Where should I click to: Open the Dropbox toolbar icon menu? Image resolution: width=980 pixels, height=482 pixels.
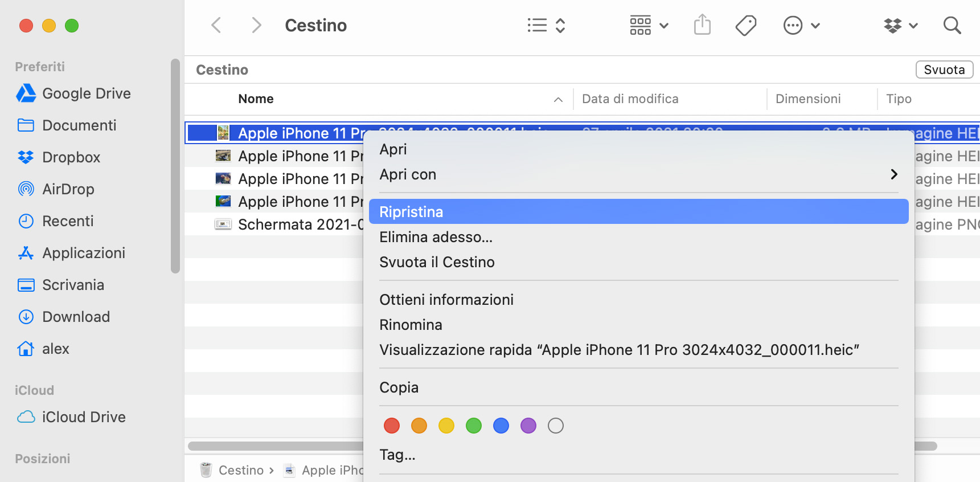point(893,25)
